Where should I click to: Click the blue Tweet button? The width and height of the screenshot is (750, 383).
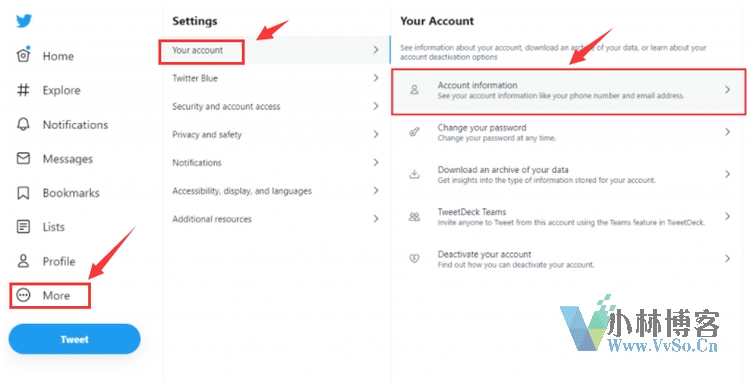point(75,339)
